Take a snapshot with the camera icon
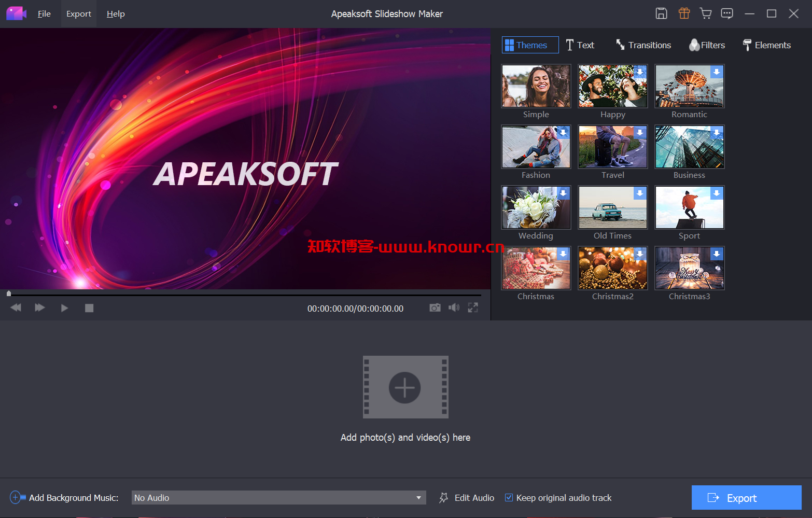812x518 pixels. pos(435,307)
